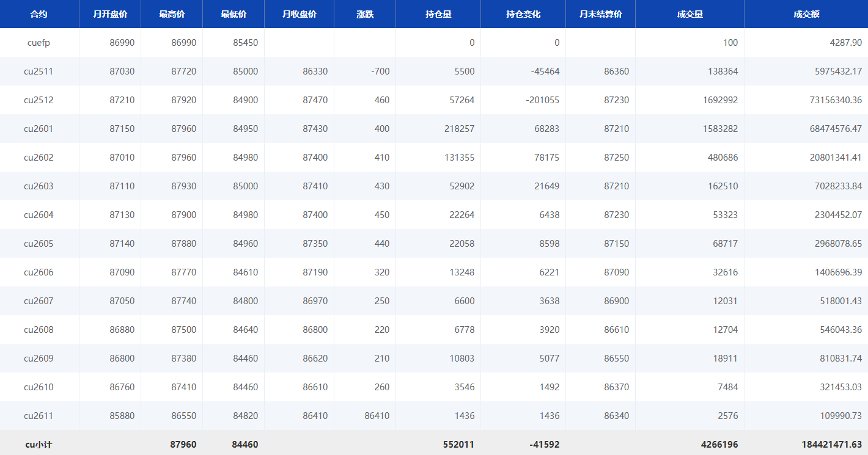Select the 涨跌 column header

point(365,14)
